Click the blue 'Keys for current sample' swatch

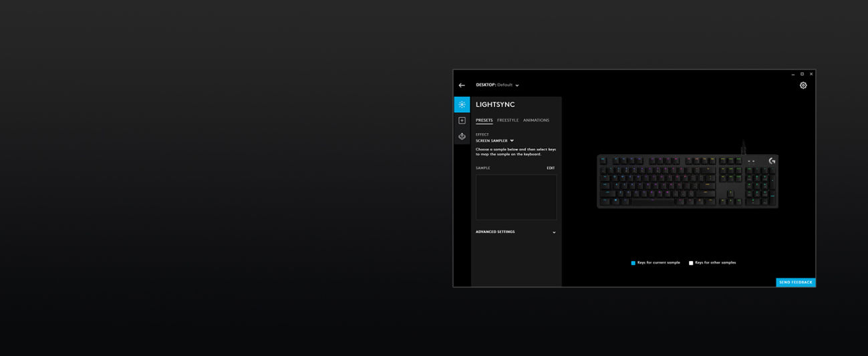pos(633,263)
